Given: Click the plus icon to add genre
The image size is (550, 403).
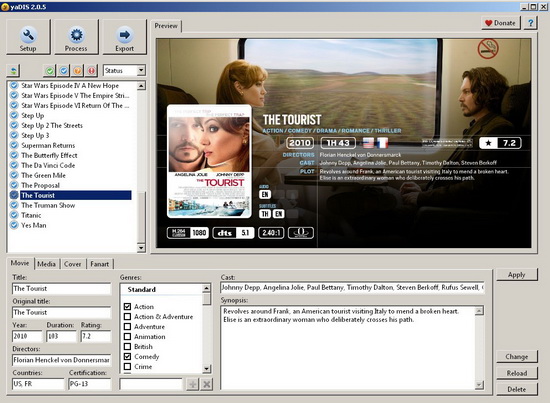Looking at the screenshot, I should pos(192,384).
